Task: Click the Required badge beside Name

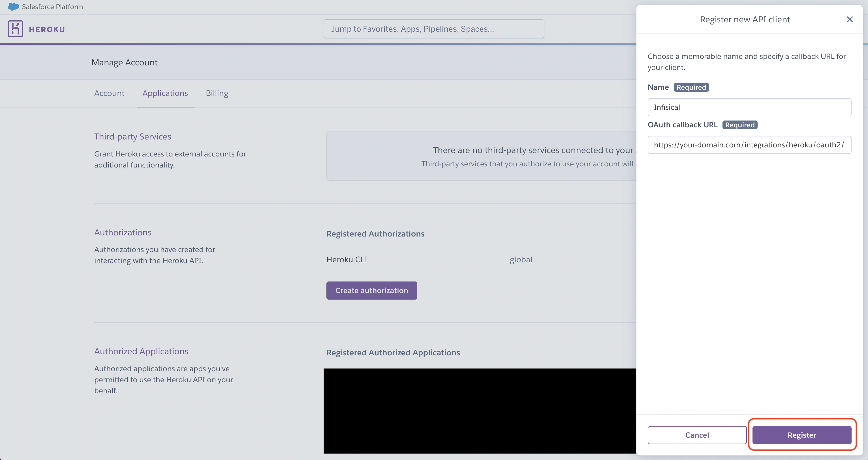Action: [691, 87]
